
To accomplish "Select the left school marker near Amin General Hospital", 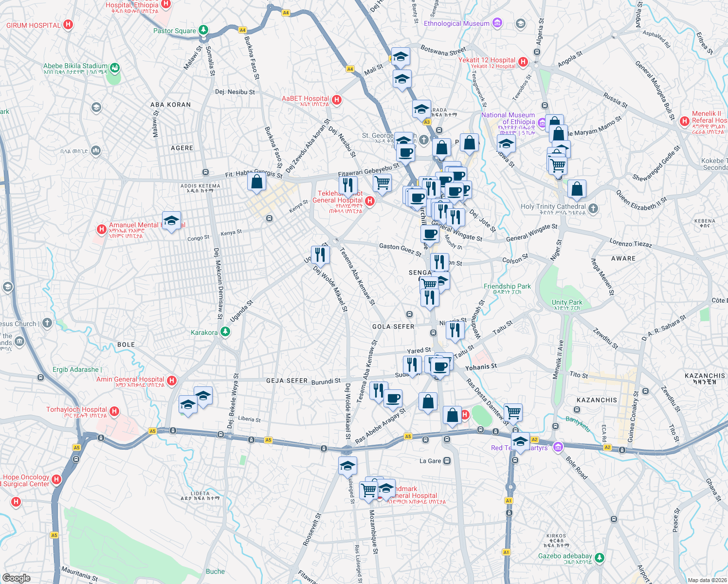I will point(188,405).
